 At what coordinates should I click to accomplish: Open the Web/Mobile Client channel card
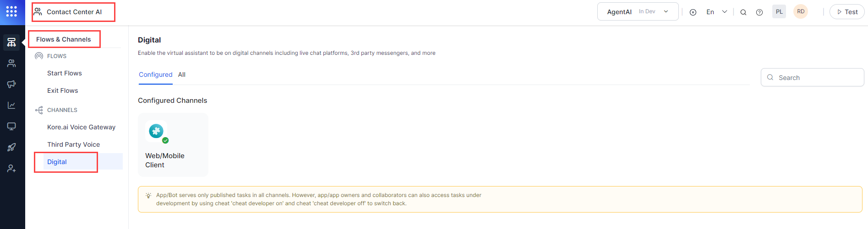coord(173,144)
